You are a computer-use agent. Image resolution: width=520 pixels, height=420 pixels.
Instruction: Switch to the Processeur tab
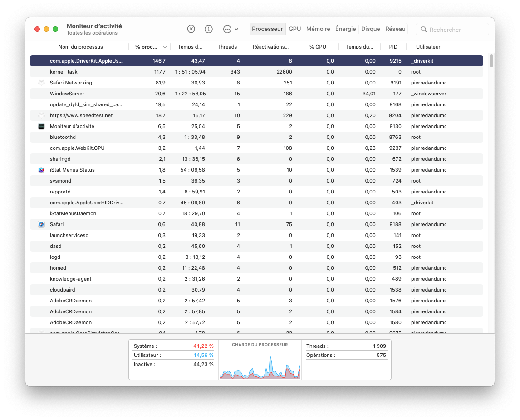point(267,29)
